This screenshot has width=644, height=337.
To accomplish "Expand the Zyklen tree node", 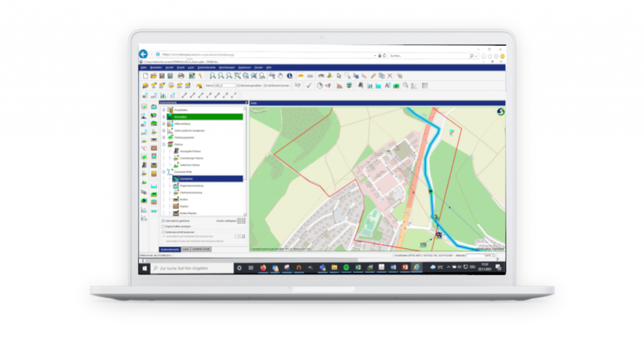I will tap(164, 131).
